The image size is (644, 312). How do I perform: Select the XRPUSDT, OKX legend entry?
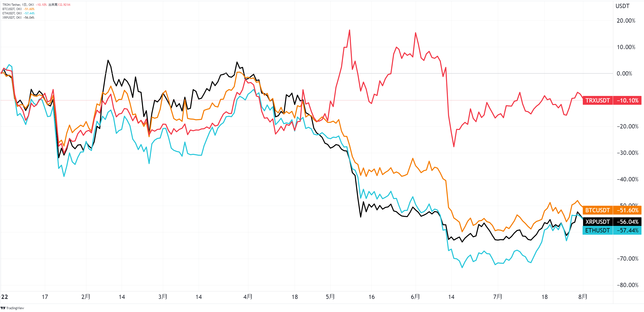(12, 18)
